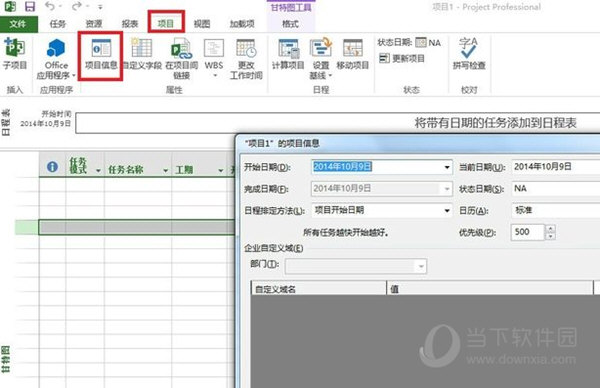Click 更新项目 update project
600x388 pixels.
pyautogui.click(x=402, y=59)
